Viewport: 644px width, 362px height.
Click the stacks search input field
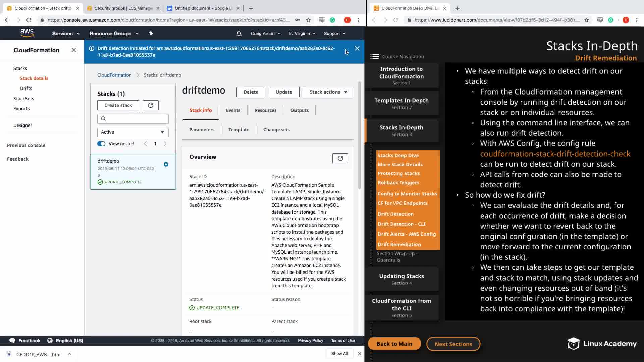click(136, 119)
